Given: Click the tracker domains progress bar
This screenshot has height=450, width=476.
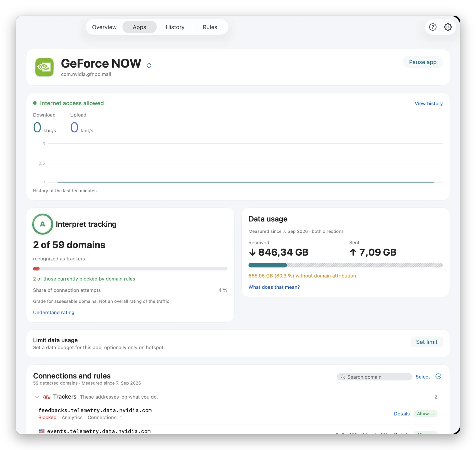Looking at the screenshot, I should coord(130,269).
